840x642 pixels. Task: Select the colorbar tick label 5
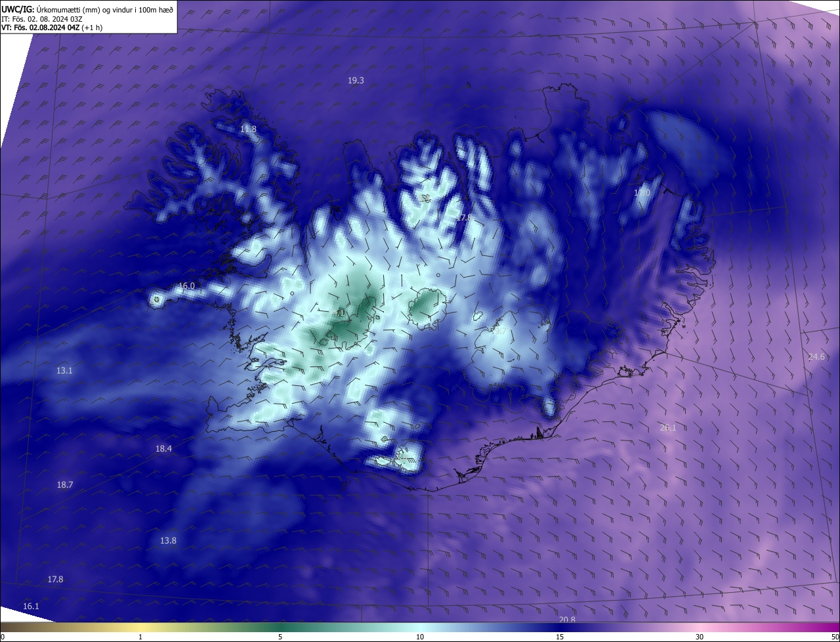coord(280,637)
